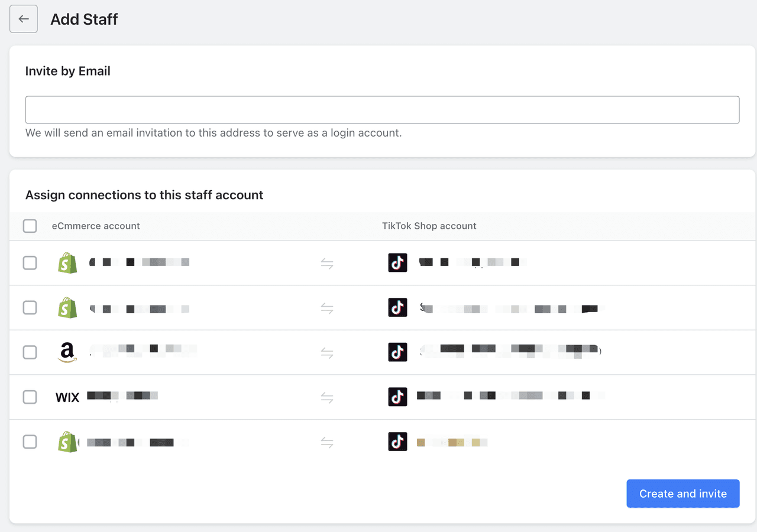Click the TikTok icon in the last row
Viewport: 757px width, 532px height.
click(x=398, y=442)
